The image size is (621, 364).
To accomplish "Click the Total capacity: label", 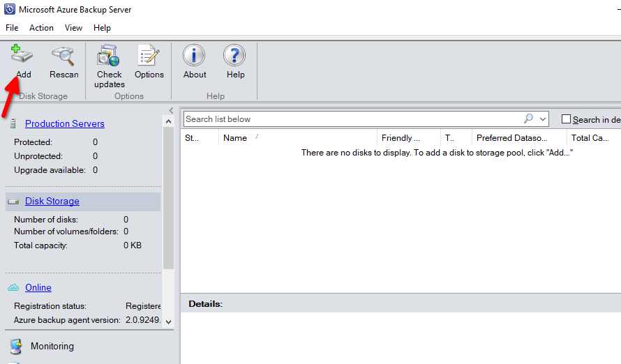I will pos(40,245).
